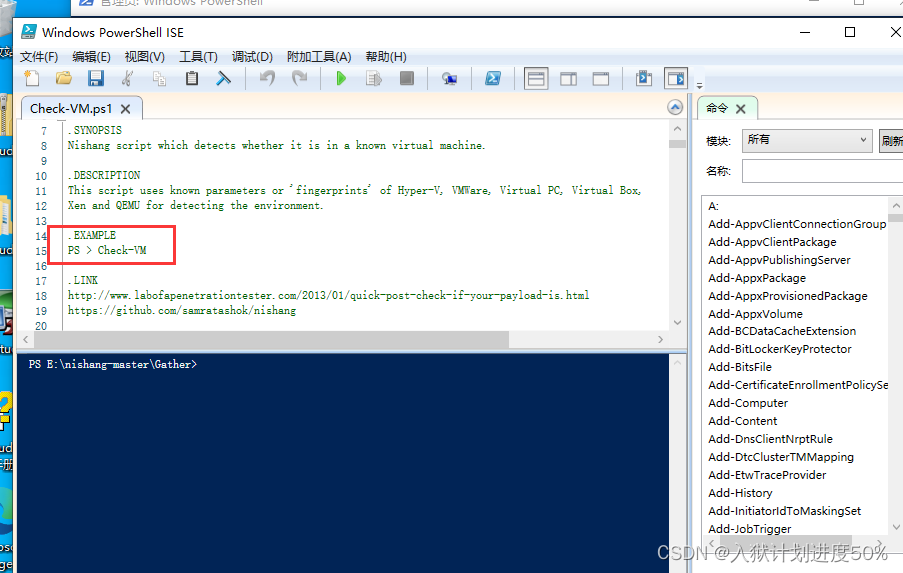Start PowerShell.exe console icon

(x=492, y=78)
